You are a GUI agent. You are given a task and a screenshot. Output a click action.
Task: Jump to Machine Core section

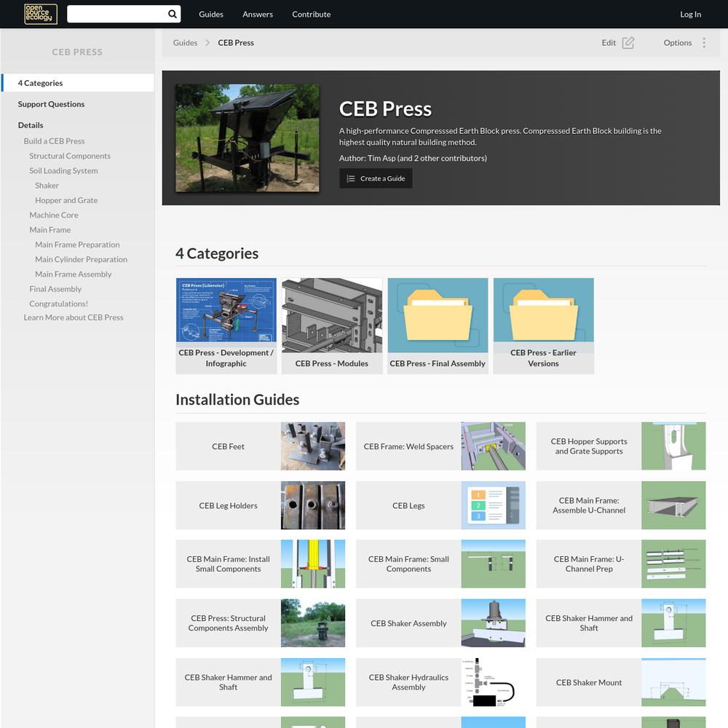(x=54, y=215)
